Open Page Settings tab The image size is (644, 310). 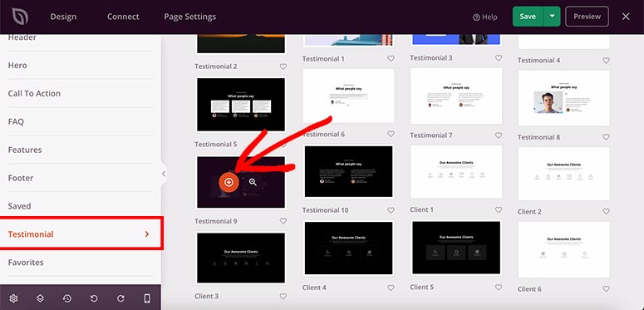189,17
